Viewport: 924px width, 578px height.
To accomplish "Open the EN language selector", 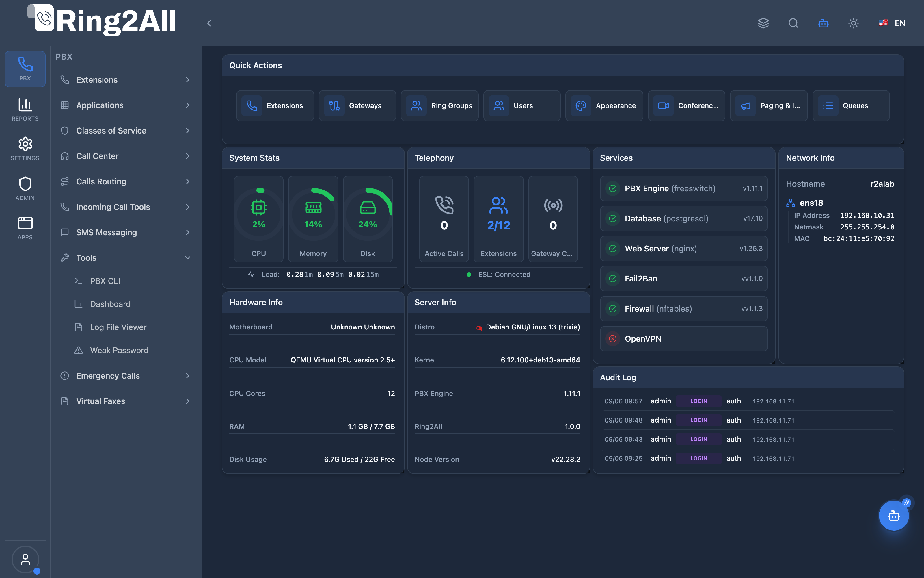I will coord(892,23).
